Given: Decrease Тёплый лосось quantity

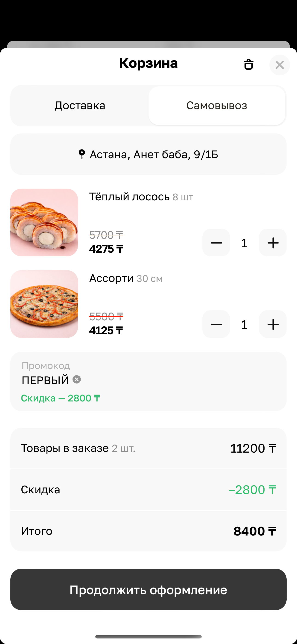Looking at the screenshot, I should [216, 243].
